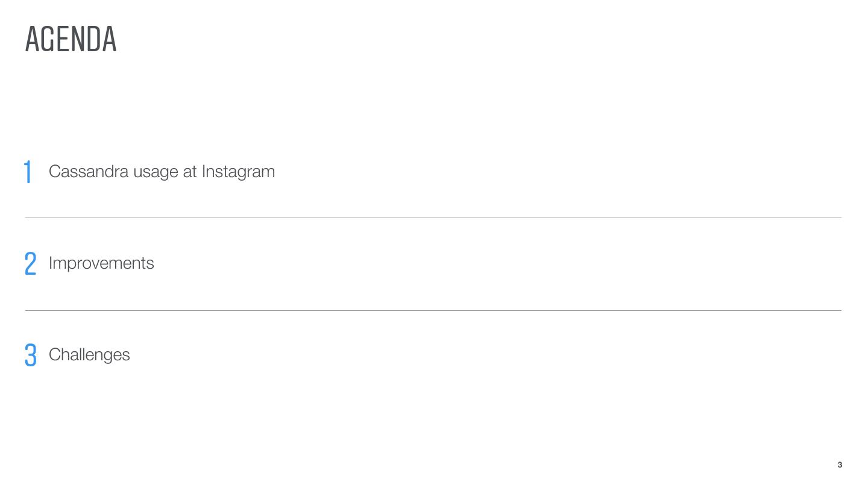The height and width of the screenshot is (488, 868).
Task: Click the word Instagram
Action: coord(238,172)
